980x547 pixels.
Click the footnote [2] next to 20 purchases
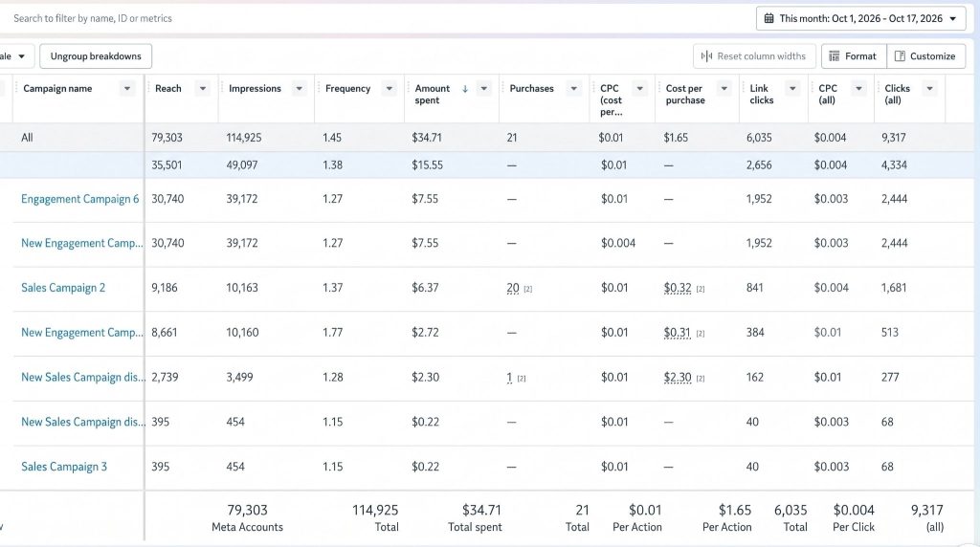[528, 289]
